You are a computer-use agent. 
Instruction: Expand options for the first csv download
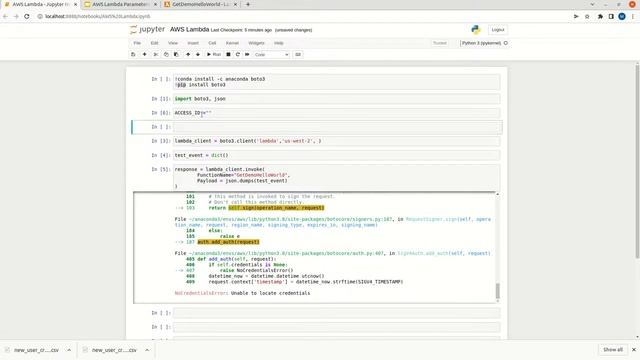tap(69, 350)
